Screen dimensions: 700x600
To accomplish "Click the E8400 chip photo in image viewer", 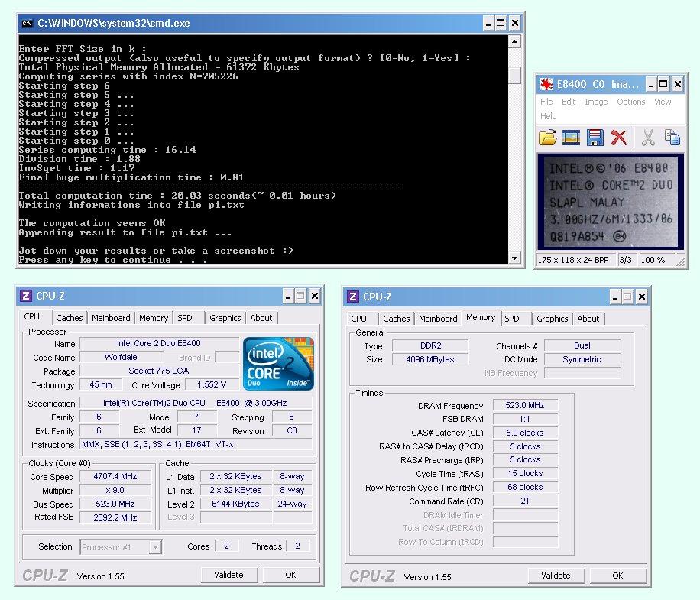I will [x=611, y=202].
